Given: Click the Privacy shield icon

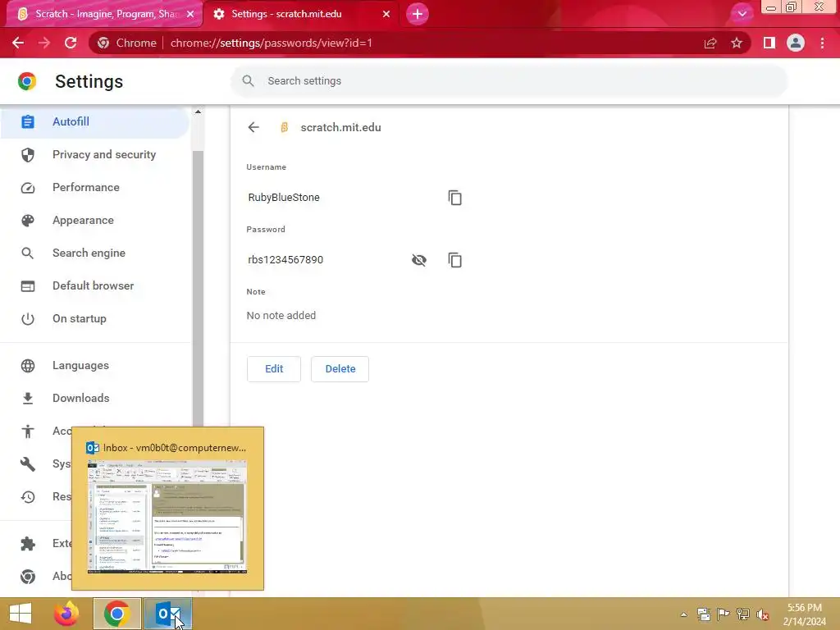Looking at the screenshot, I should pyautogui.click(x=28, y=155).
